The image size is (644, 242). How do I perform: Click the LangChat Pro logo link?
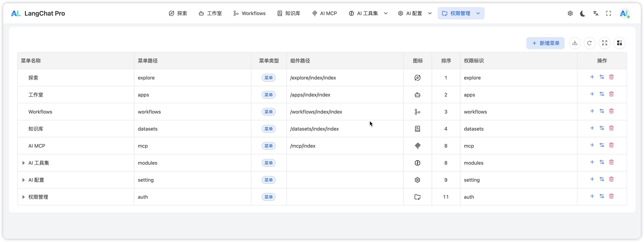click(x=38, y=13)
